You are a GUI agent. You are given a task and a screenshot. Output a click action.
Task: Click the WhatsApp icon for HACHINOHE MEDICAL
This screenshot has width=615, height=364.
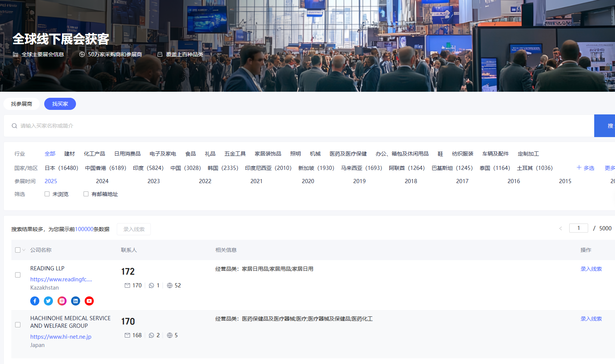tap(151, 335)
